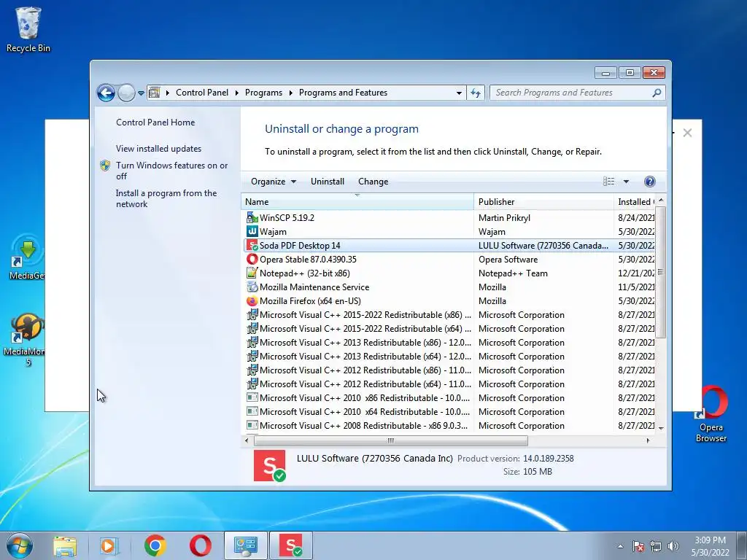Launch Google Chrome from the taskbar
Viewport: 747px width, 560px height.
click(x=155, y=545)
